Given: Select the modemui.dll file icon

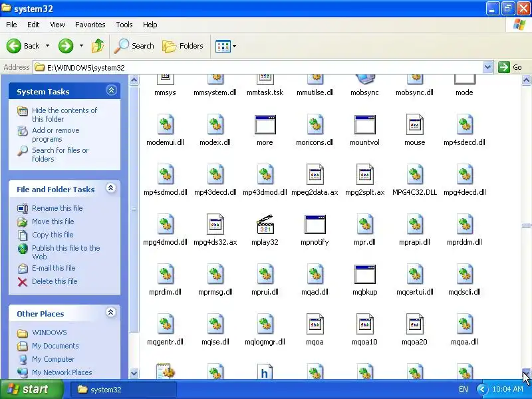Looking at the screenshot, I should pos(165,124).
